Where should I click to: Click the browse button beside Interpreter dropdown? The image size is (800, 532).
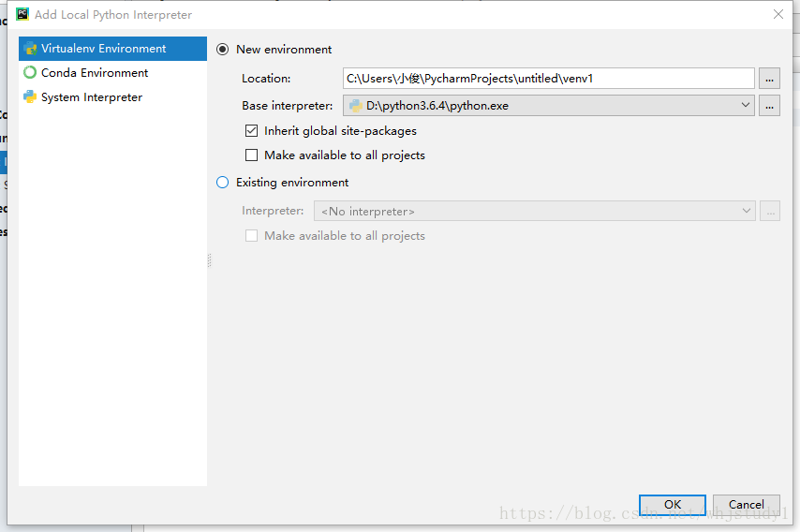click(x=770, y=211)
